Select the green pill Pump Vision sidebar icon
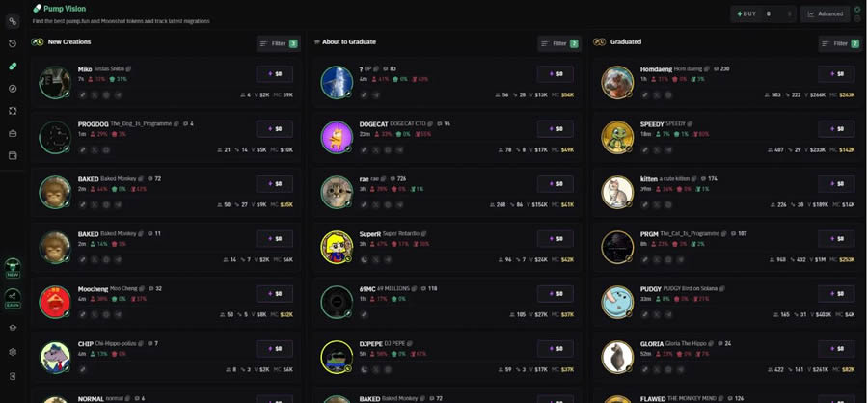Viewport: 868px width, 403px height. (13, 66)
